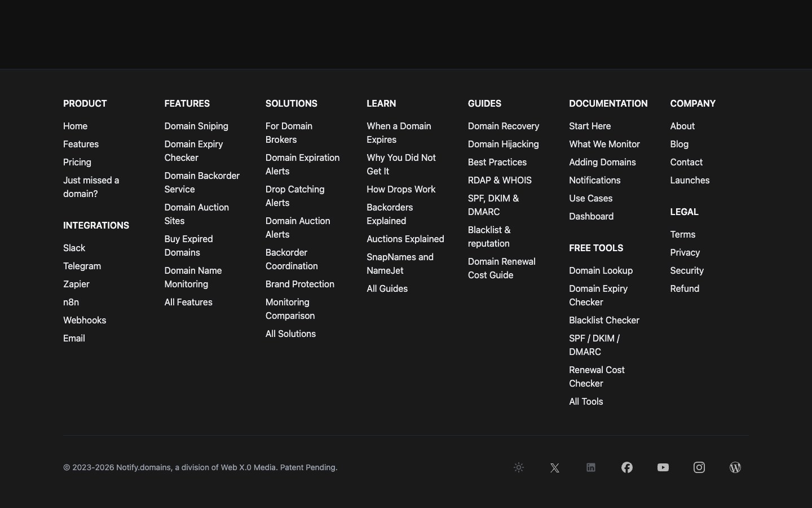
Task: Open the Domain Renewal Cost Guide link
Action: pyautogui.click(x=501, y=268)
